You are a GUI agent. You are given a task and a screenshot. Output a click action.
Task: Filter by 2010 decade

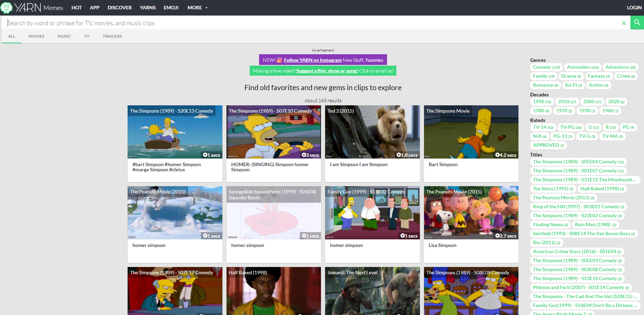pos(567,102)
